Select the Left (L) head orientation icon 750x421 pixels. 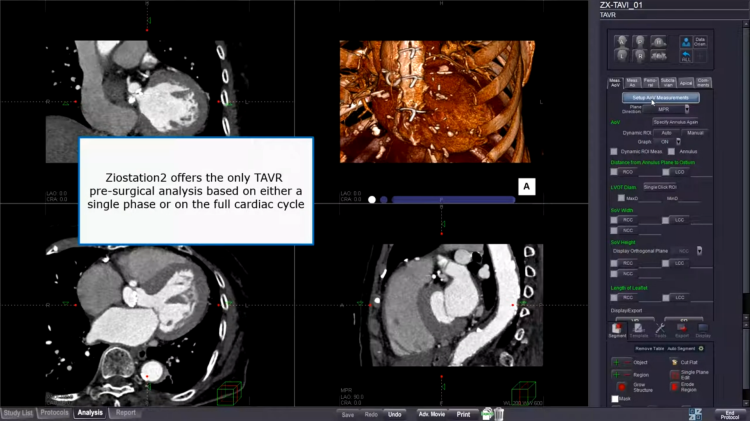[621, 56]
